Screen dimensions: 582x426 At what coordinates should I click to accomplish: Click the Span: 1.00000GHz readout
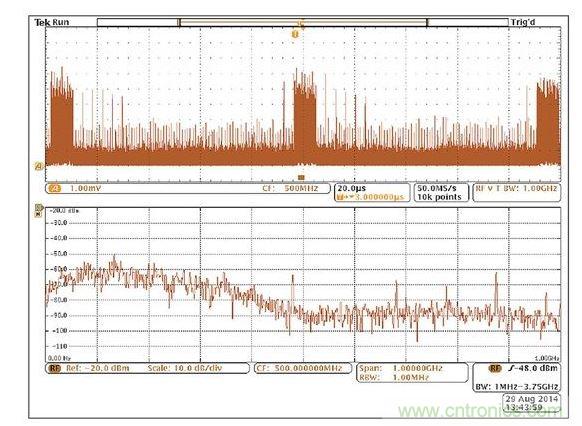coord(401,368)
